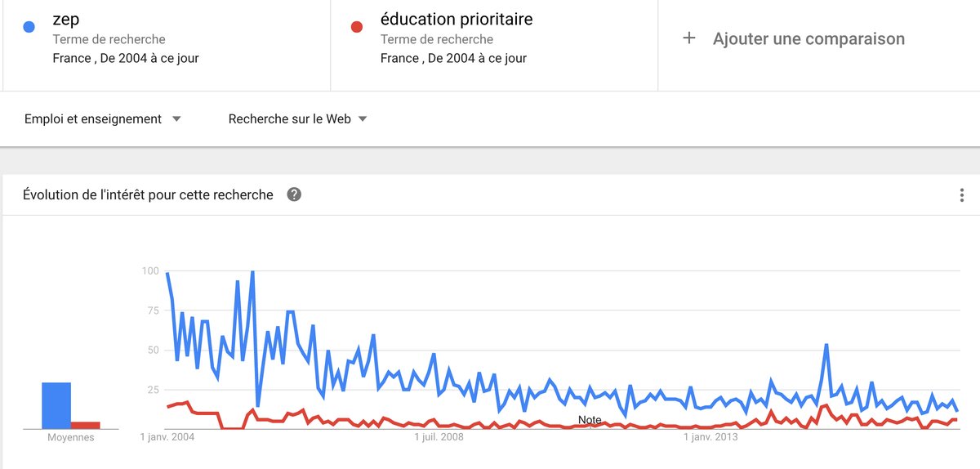Edit the zep search term

66,20
